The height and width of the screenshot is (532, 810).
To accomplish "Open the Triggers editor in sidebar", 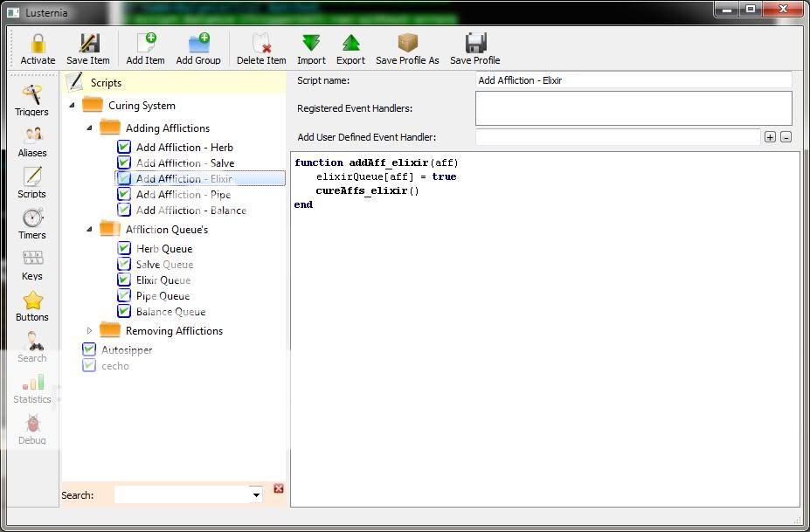I will click(x=31, y=100).
